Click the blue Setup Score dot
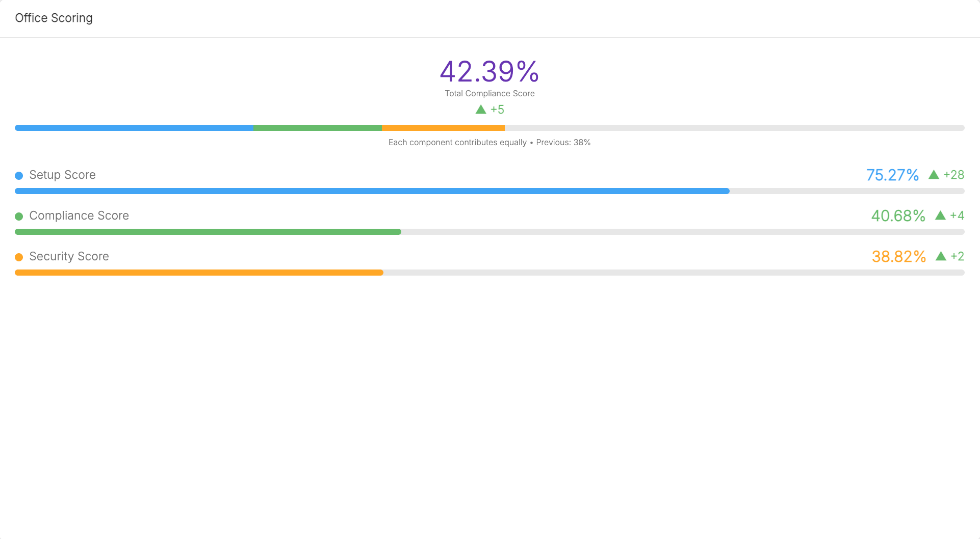 click(x=19, y=176)
